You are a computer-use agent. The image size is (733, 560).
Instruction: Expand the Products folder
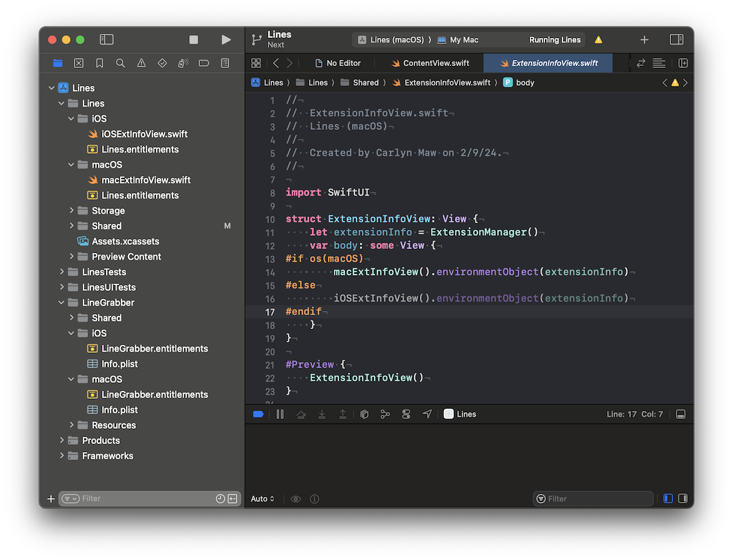61,440
